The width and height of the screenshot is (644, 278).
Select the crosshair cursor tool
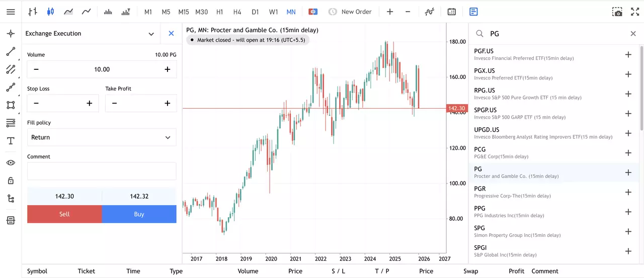(11, 34)
